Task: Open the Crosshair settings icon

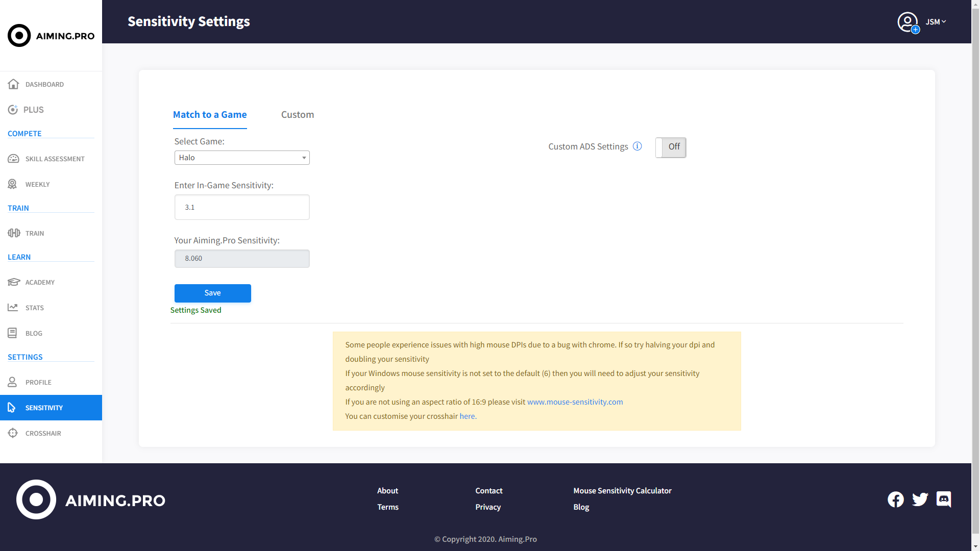Action: coord(13,433)
